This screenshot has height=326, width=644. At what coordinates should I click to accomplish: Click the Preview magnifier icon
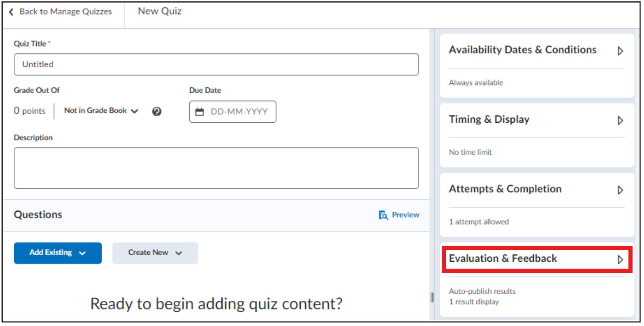point(383,215)
